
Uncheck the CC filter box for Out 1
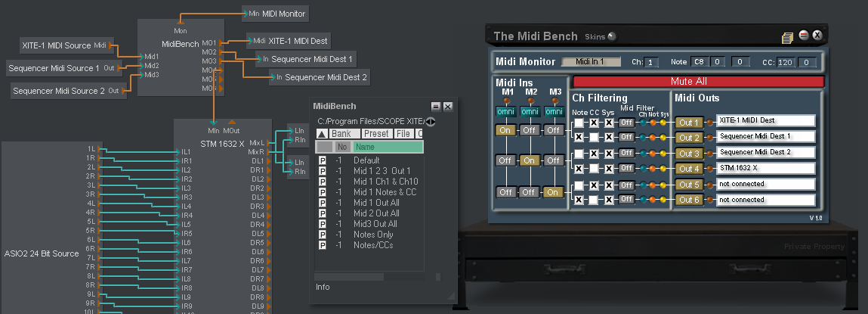click(594, 123)
